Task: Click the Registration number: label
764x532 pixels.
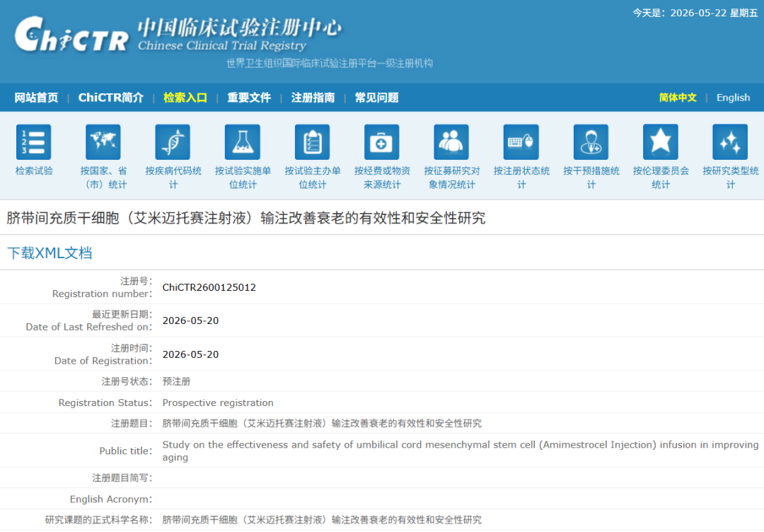Action: (x=103, y=294)
